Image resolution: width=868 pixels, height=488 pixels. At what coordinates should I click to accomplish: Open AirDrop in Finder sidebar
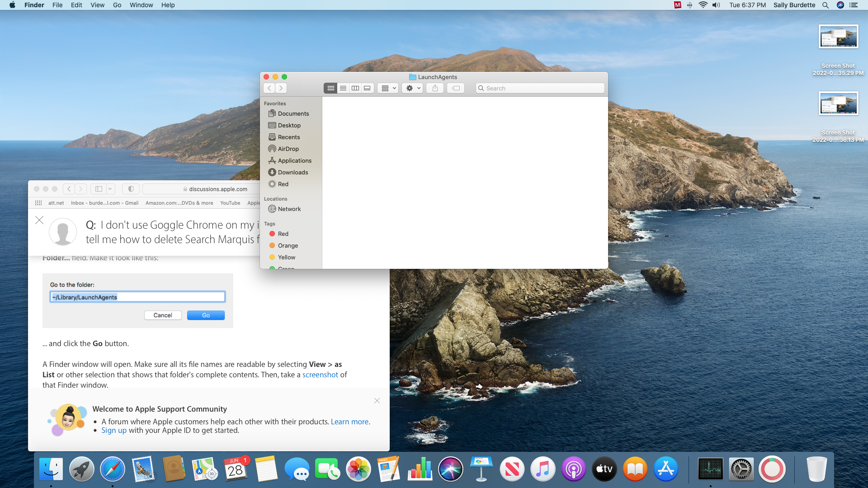pyautogui.click(x=288, y=149)
